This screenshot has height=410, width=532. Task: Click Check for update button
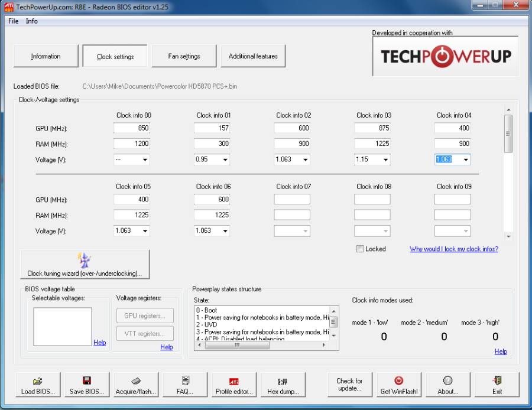tap(350, 385)
